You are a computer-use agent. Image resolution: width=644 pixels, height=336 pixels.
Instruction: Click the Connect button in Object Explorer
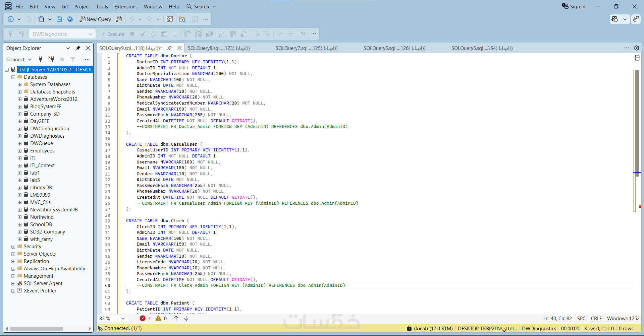pos(19,59)
